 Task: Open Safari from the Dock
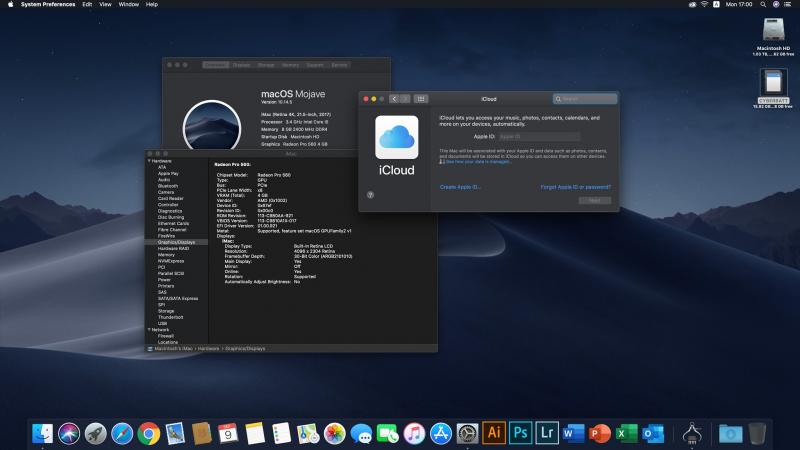click(122, 434)
